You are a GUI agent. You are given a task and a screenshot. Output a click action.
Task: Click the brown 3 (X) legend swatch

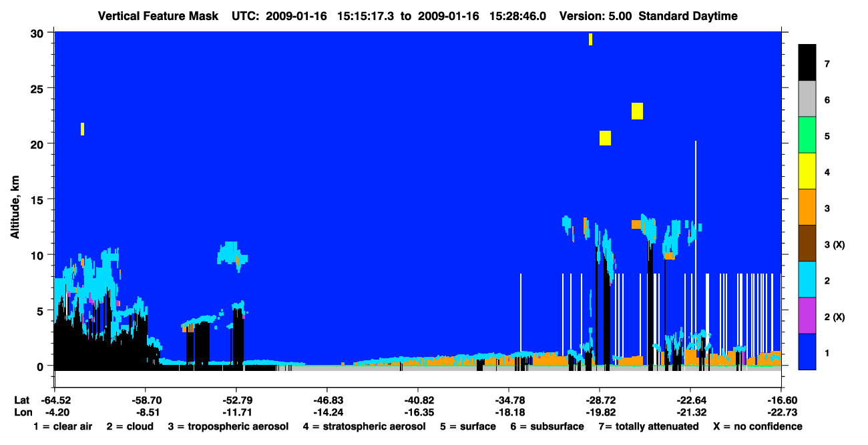point(807,244)
